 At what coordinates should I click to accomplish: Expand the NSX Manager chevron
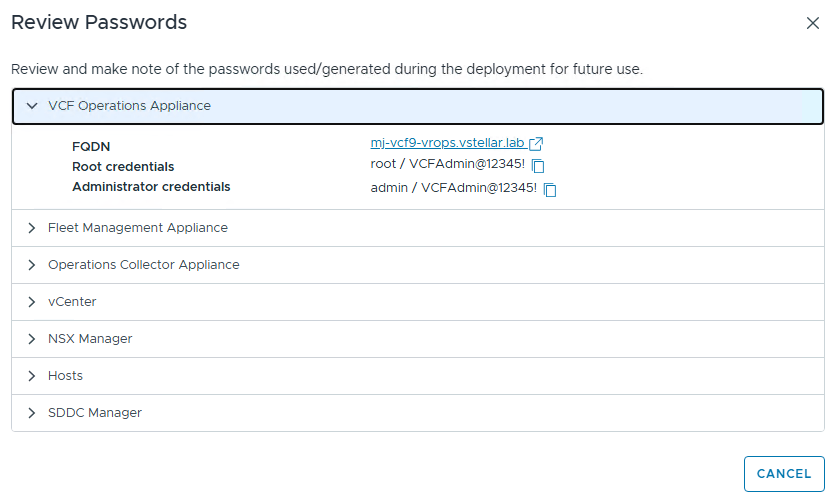[x=32, y=339]
